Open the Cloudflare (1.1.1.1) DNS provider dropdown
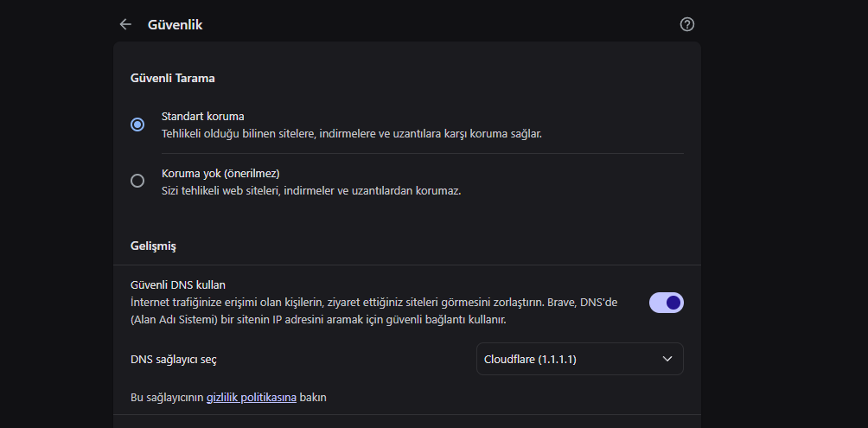 [x=579, y=359]
